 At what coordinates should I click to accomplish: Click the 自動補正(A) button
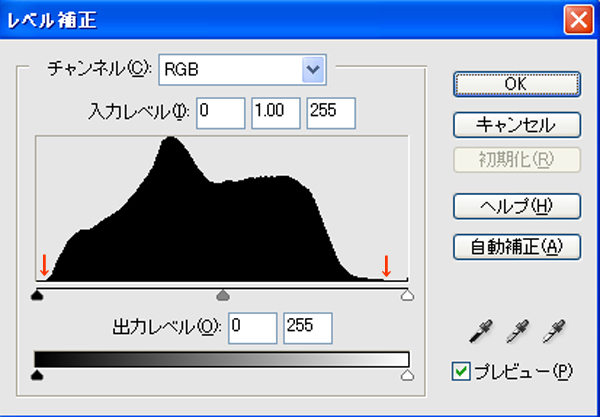(x=517, y=247)
